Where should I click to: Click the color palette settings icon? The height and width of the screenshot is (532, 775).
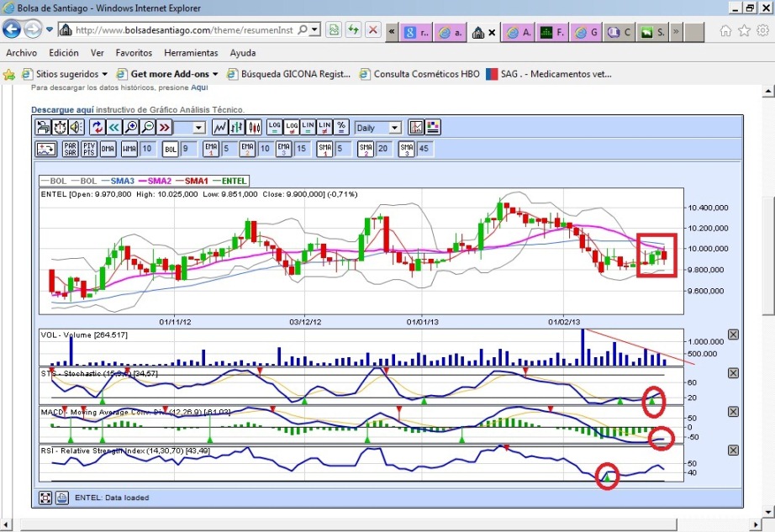click(x=433, y=128)
